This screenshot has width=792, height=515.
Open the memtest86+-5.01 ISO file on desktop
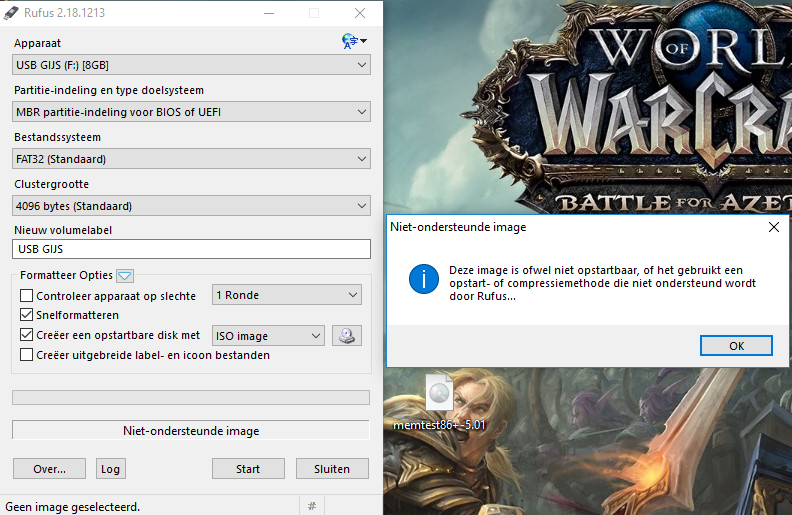click(439, 403)
